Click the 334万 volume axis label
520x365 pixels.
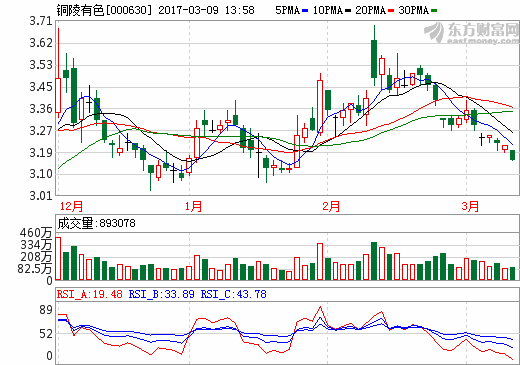click(36, 245)
